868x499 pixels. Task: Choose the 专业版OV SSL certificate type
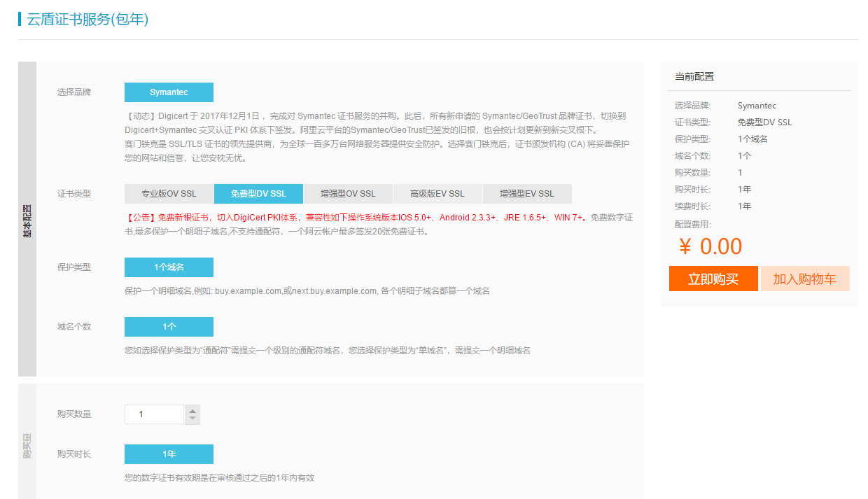[169, 194]
